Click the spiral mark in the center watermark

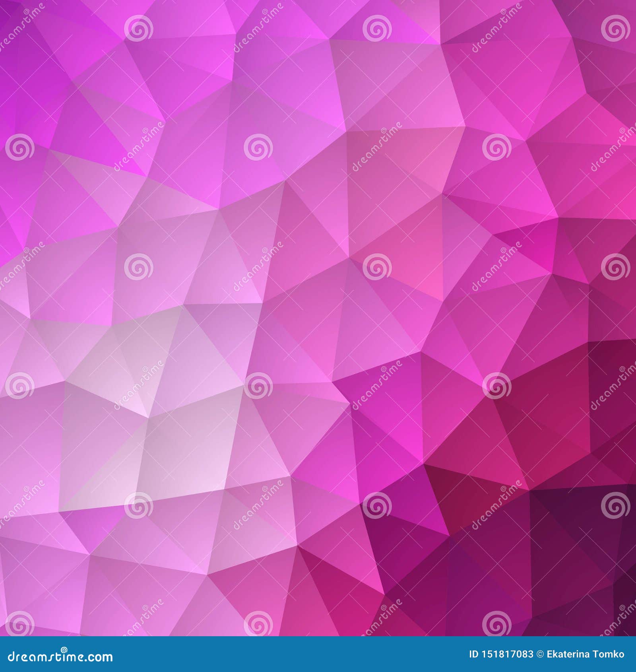pyautogui.click(x=377, y=266)
